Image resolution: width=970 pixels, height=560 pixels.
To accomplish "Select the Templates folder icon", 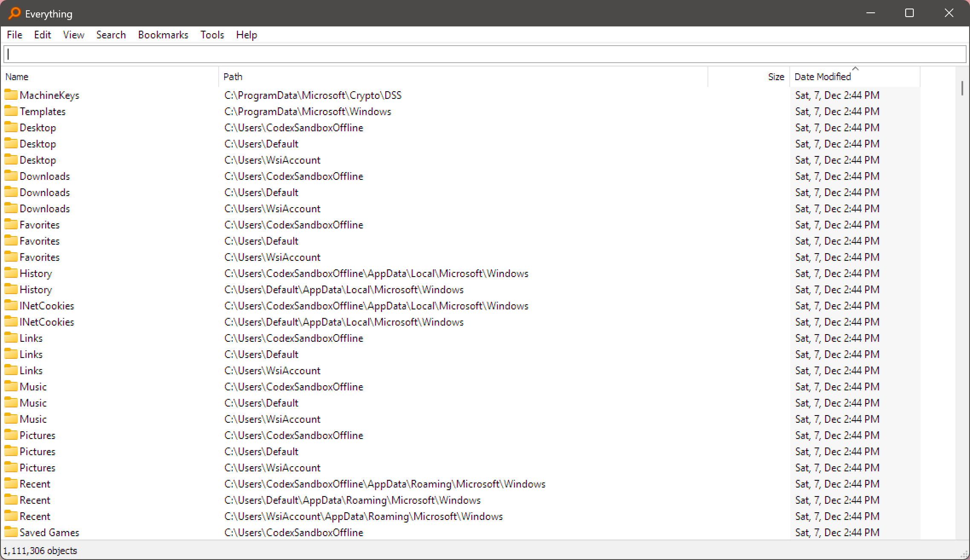I will pos(11,111).
